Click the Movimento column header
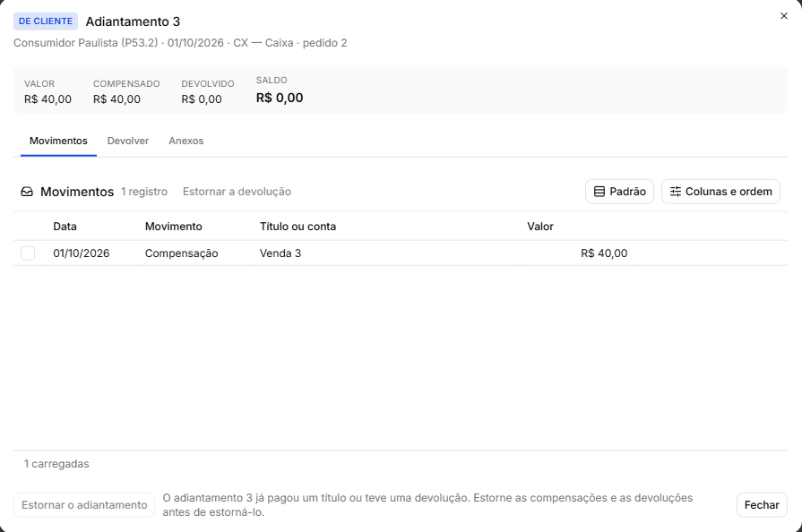 [173, 227]
